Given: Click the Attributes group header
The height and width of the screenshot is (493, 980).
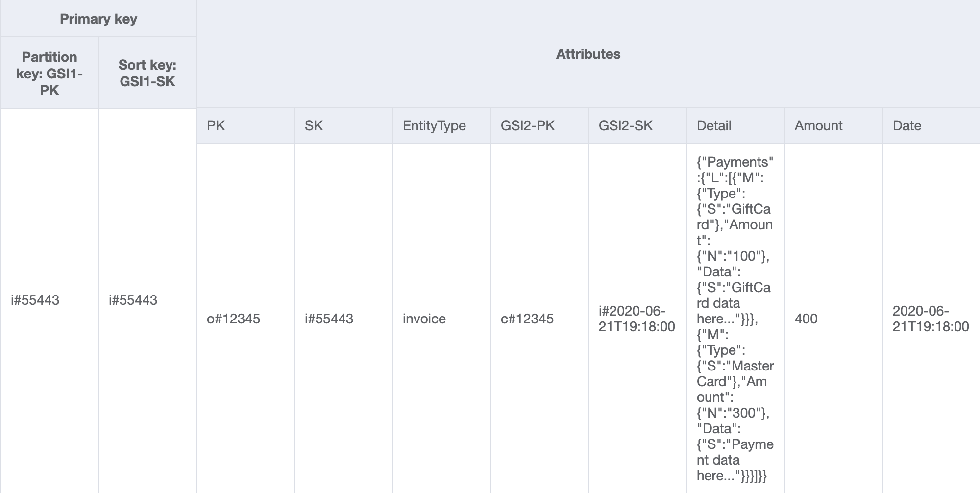Looking at the screenshot, I should (588, 54).
